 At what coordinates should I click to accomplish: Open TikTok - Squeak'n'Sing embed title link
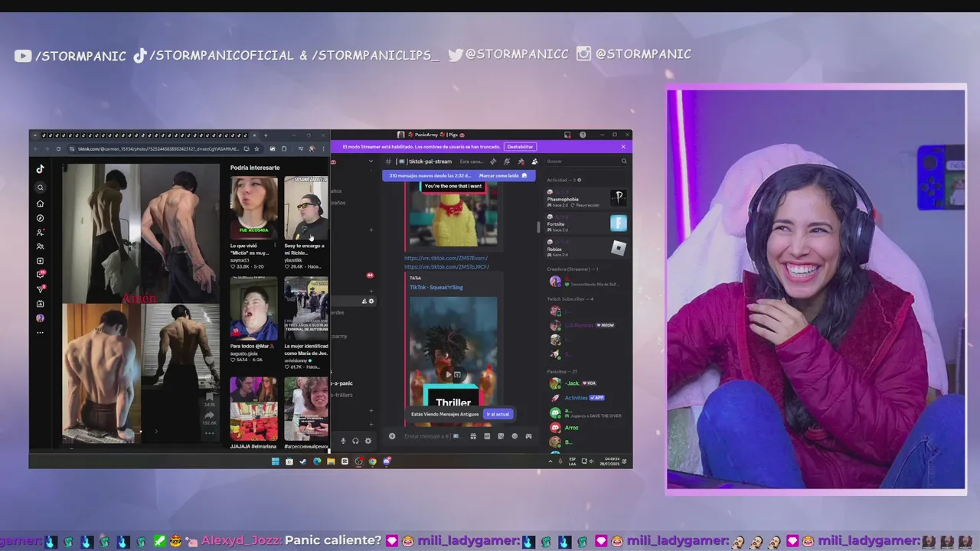pyautogui.click(x=436, y=287)
